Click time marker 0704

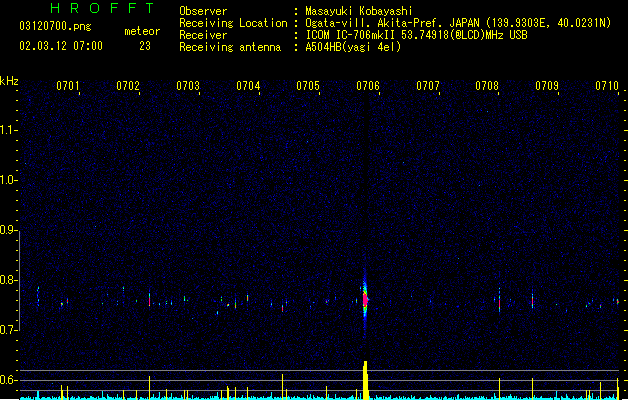point(248,86)
